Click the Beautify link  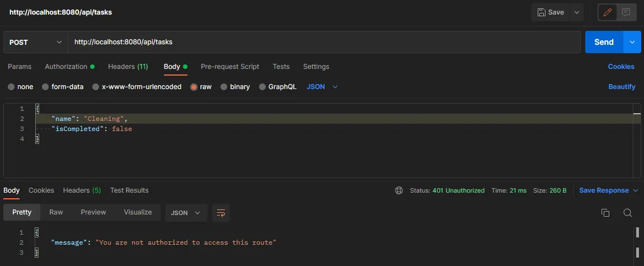622,87
